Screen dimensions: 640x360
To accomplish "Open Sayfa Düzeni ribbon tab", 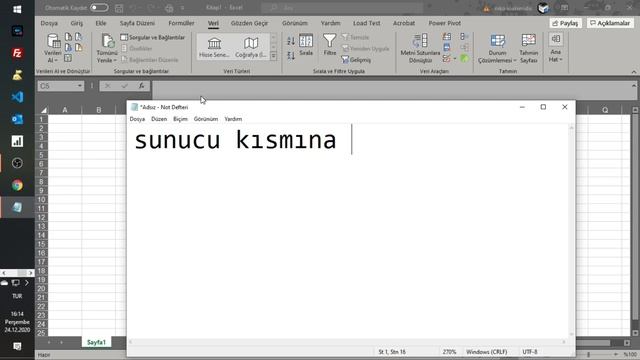I will 137,23.
